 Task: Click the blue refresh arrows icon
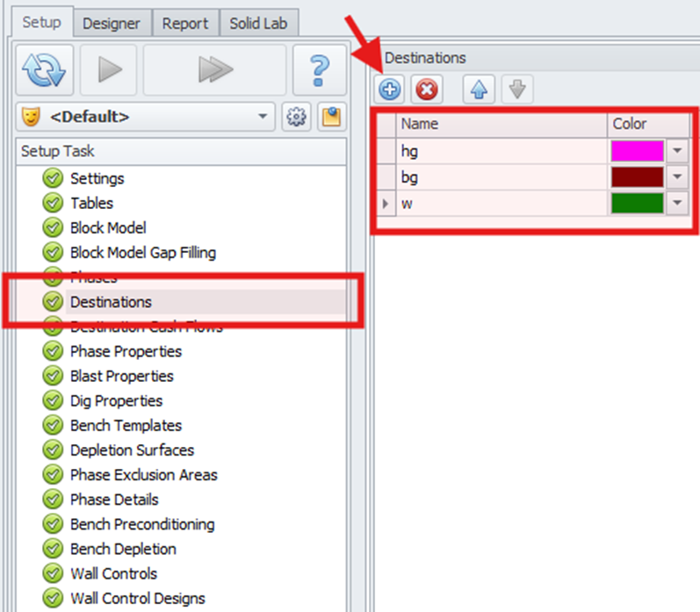(x=43, y=71)
